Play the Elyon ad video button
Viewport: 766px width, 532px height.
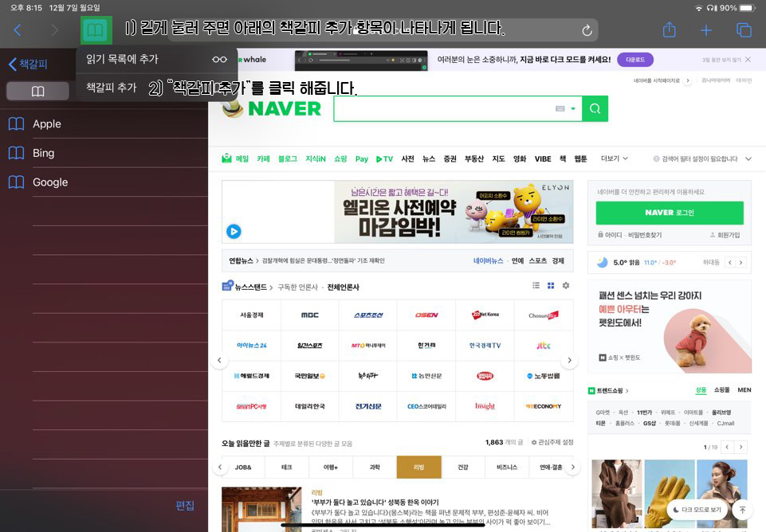point(234,231)
